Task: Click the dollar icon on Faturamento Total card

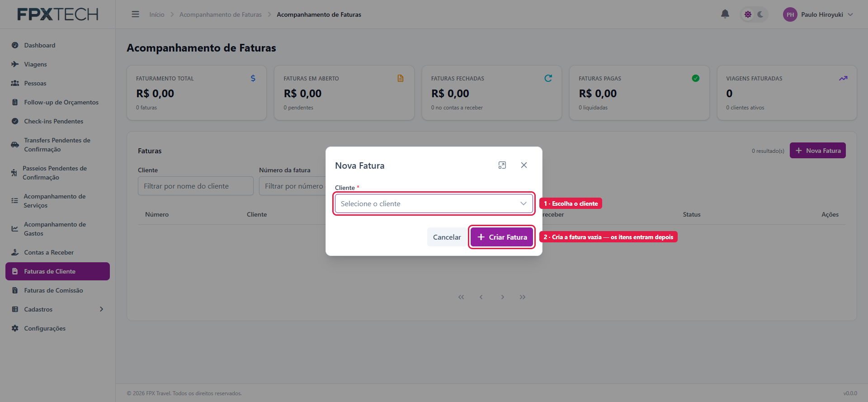Action: click(x=253, y=78)
